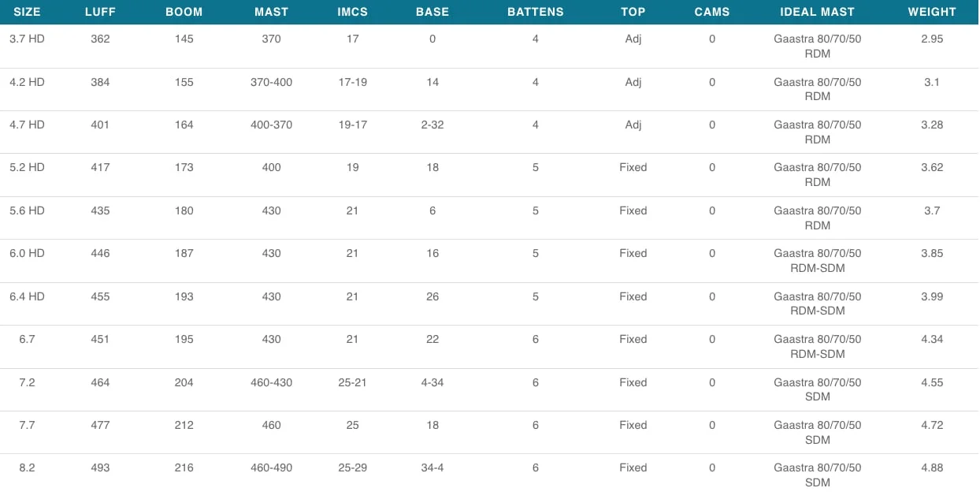The image size is (980, 499).
Task: Click Gaastra 80/70/50 RDM-SDM for 6.0 HD
Action: click(x=818, y=260)
